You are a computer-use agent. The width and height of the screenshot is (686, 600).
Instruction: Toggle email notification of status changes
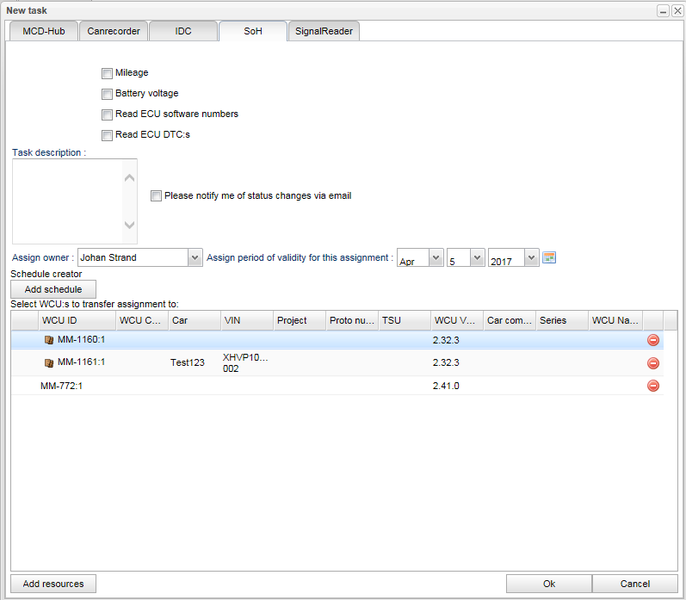[x=156, y=196]
